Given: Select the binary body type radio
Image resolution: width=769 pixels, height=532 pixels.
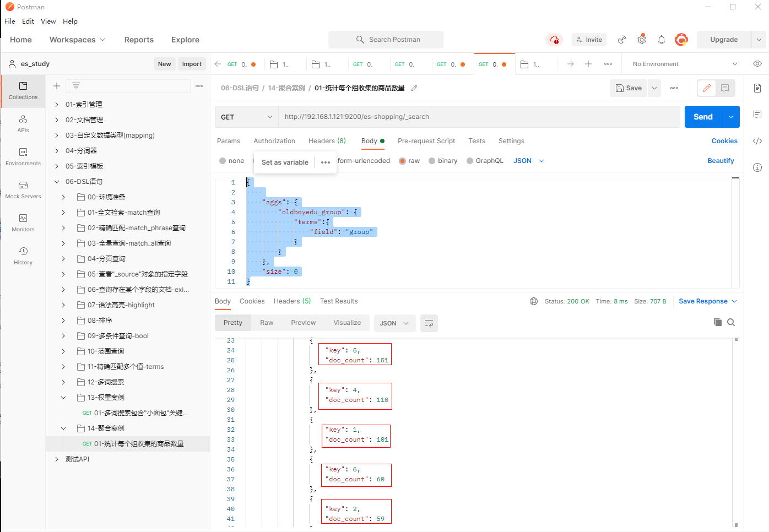Looking at the screenshot, I should [x=432, y=161].
